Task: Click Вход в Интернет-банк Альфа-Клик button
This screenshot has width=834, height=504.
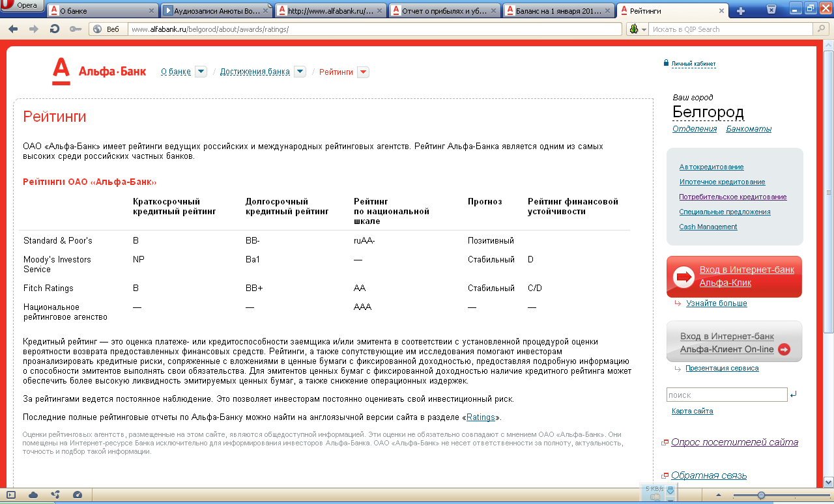Action: click(x=734, y=277)
